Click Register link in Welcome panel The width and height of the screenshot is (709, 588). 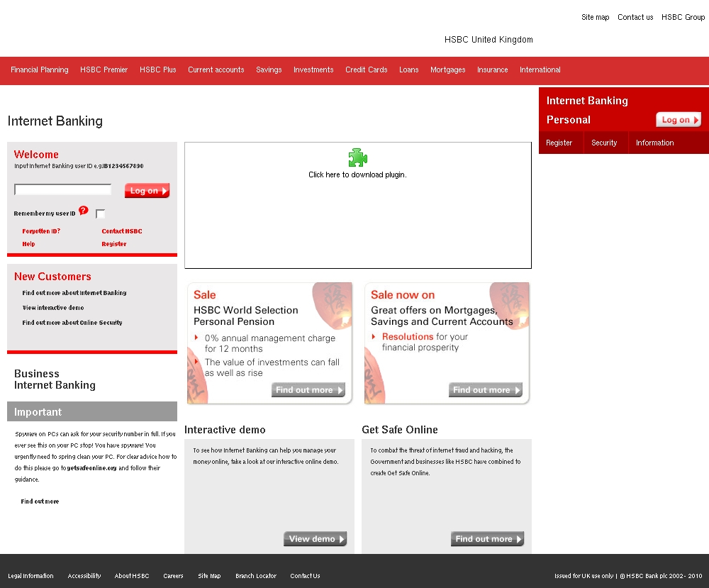click(114, 244)
